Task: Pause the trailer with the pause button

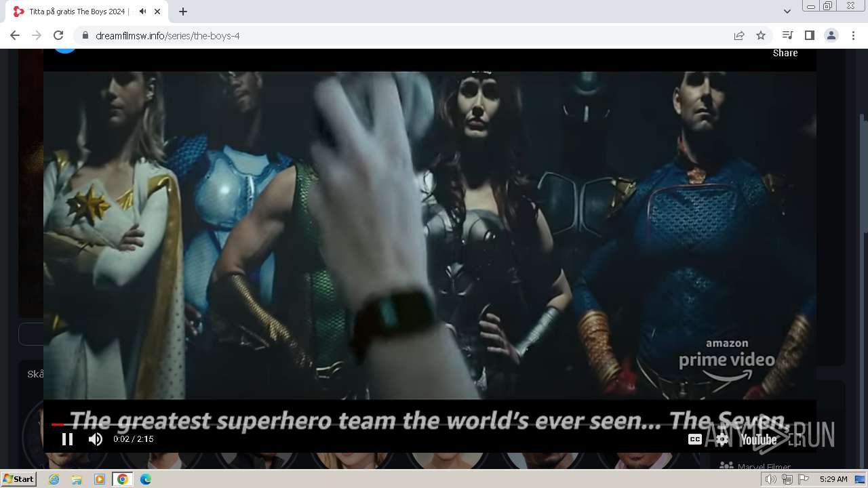Action: click(x=67, y=439)
